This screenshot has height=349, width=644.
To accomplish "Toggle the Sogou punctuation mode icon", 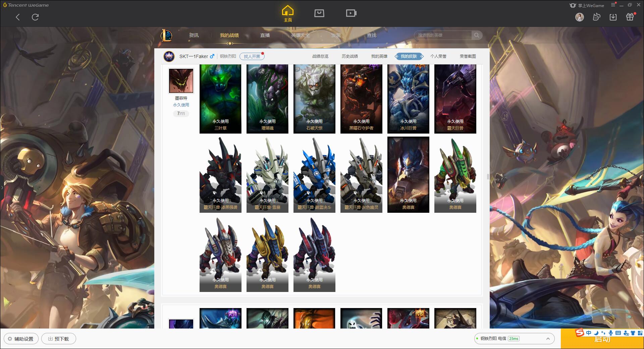I will coord(603,333).
